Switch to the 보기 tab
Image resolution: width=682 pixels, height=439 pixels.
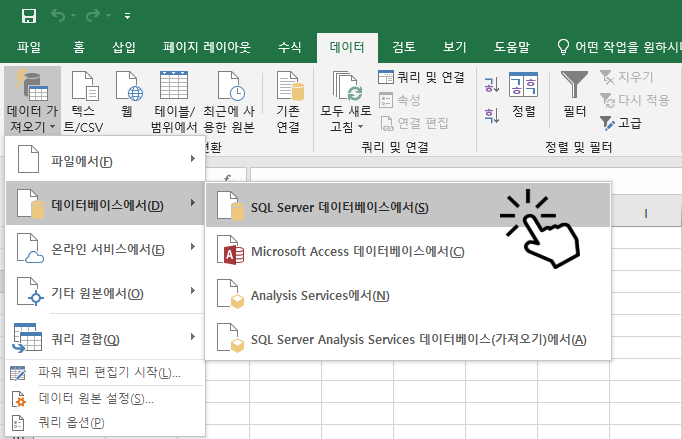[455, 47]
